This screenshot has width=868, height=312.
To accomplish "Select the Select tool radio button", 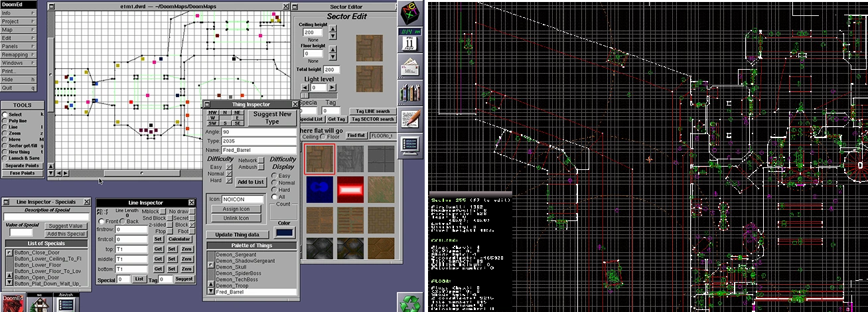I will [x=5, y=115].
